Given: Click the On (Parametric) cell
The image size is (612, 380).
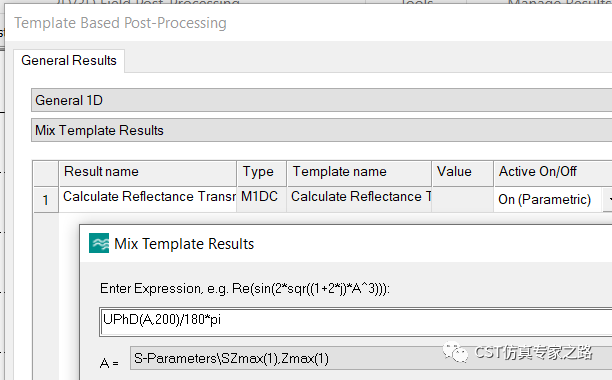Looking at the screenshot, I should pyautogui.click(x=548, y=199).
